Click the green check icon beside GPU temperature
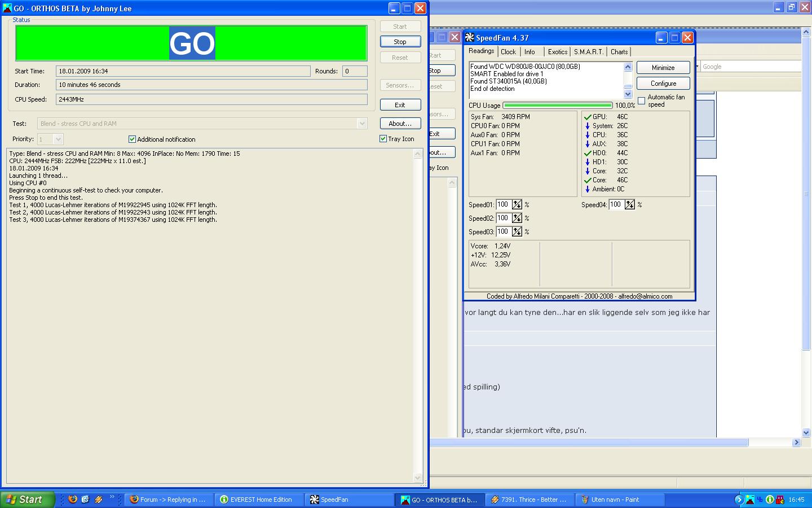The width and height of the screenshot is (812, 508). pyautogui.click(x=588, y=117)
